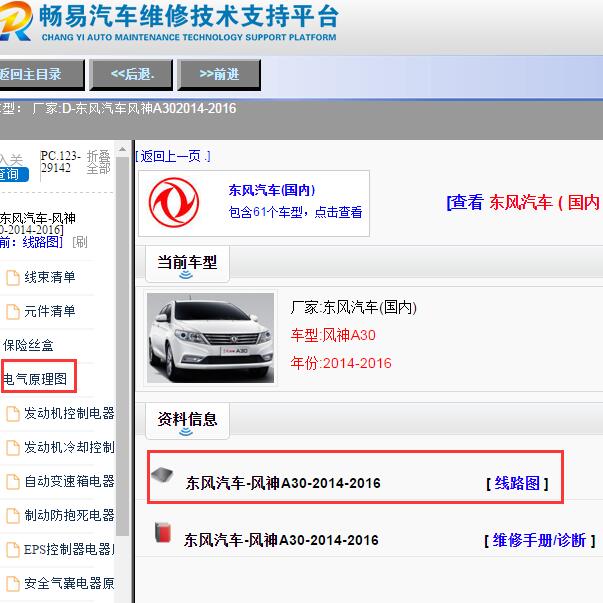Open 发动机冷却控制 tree item
The image size is (603, 603).
click(x=69, y=447)
